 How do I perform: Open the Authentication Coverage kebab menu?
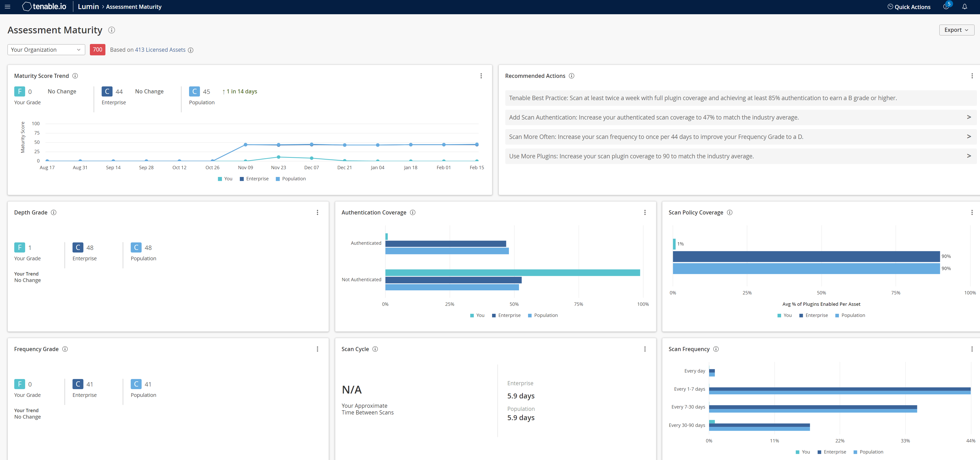pyautogui.click(x=645, y=212)
